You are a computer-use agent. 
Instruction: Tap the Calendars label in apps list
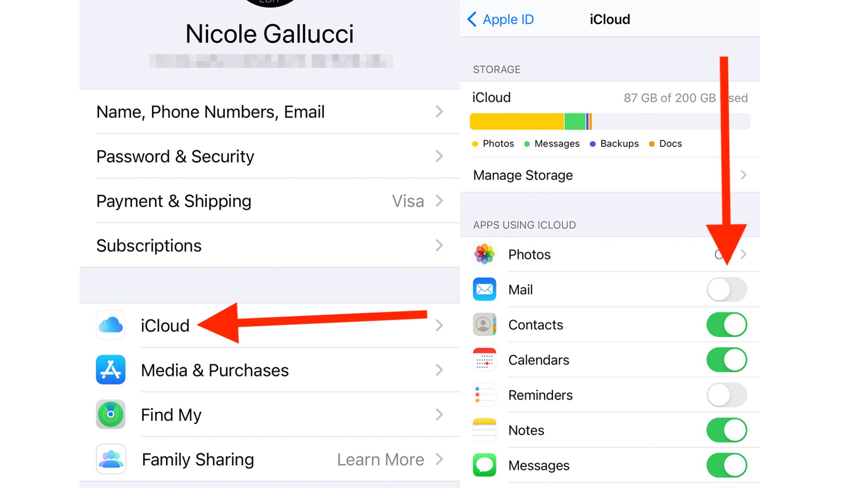pos(539,360)
